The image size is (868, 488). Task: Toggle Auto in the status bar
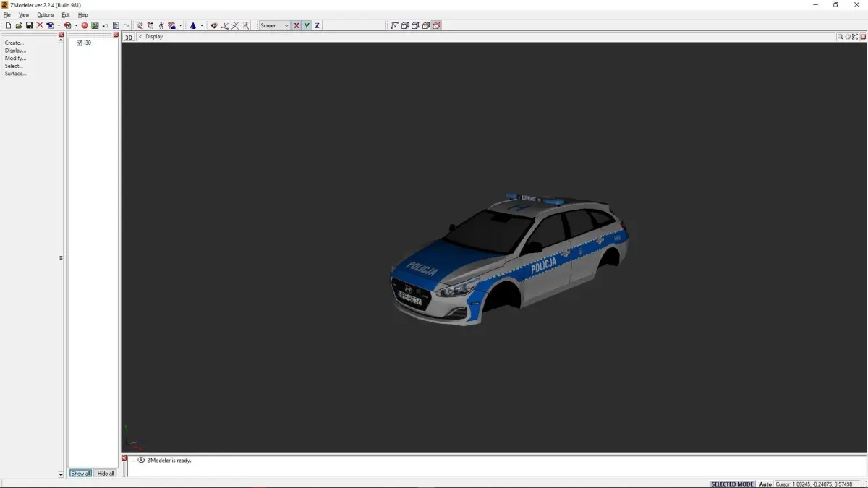click(x=765, y=484)
